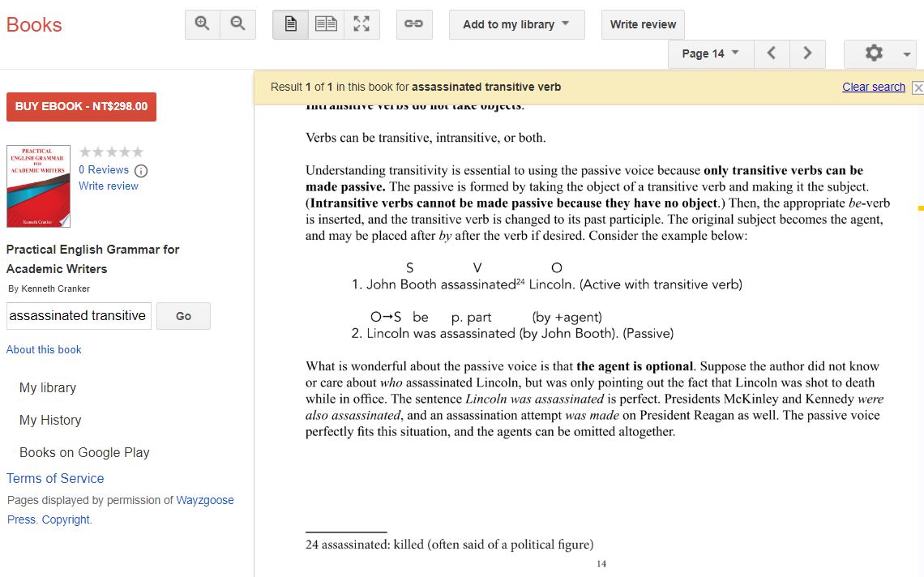Viewport: 924px width, 577px height.
Task: Click the zoom out magnifier icon
Action: [237, 24]
